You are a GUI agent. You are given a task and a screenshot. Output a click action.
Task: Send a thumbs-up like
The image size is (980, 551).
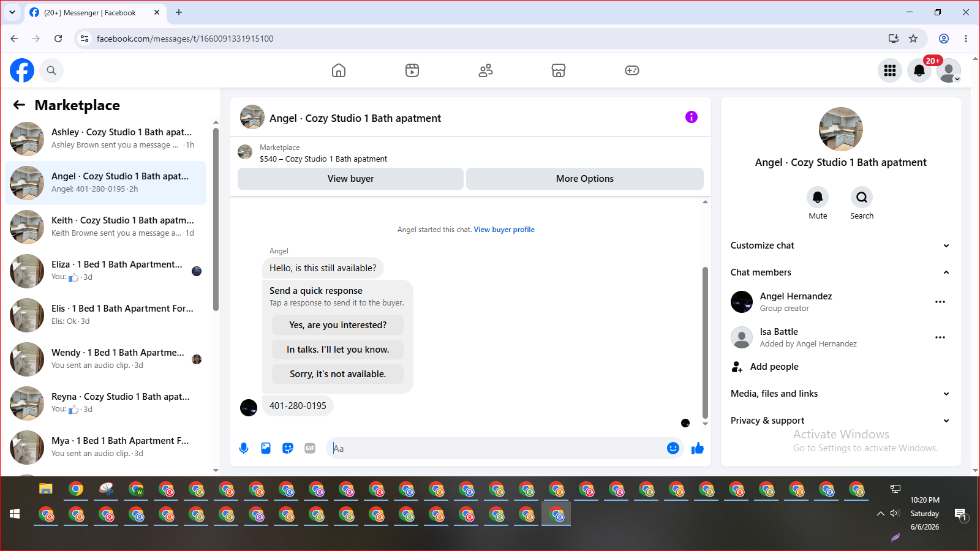coord(698,448)
